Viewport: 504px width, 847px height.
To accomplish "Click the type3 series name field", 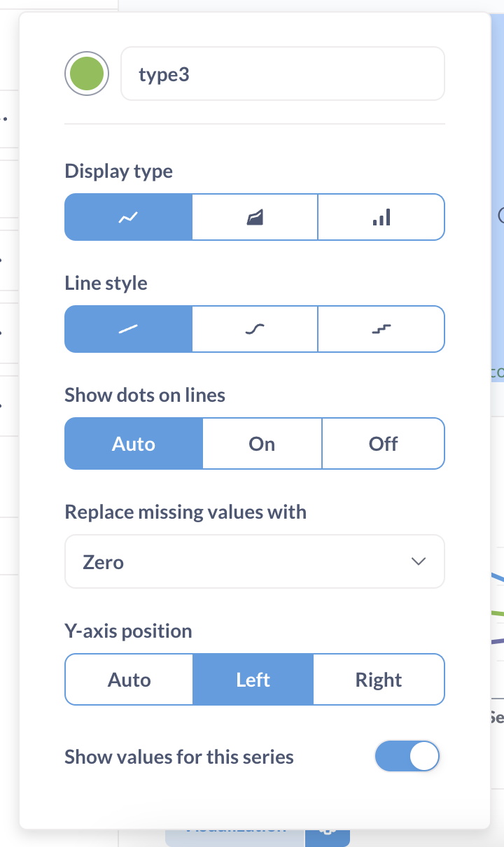I will click(x=283, y=73).
